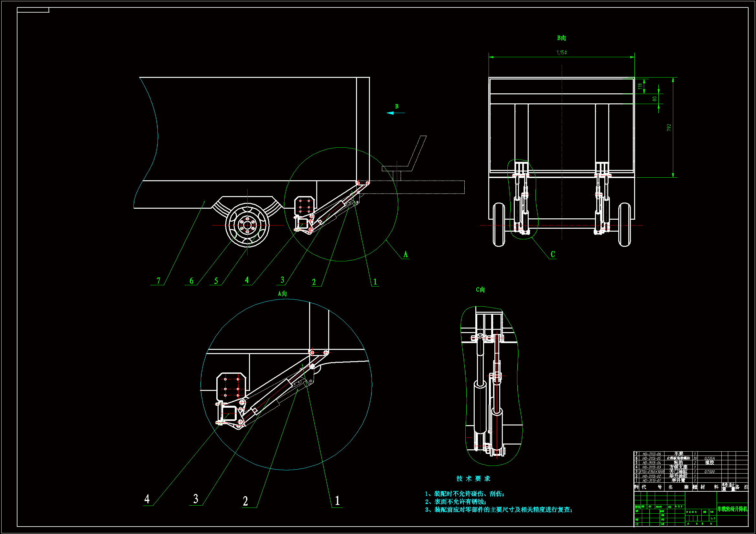This screenshot has height=534, width=756.
Task: Click the B向 view title
Action: (561, 38)
